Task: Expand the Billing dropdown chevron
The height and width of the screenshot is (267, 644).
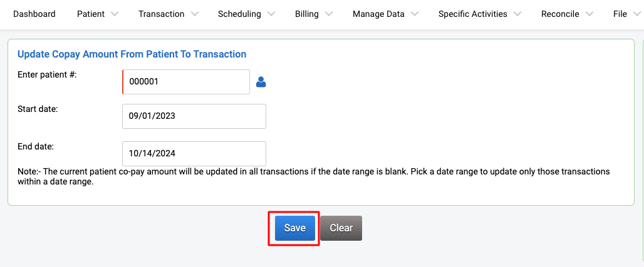Action: (x=328, y=14)
